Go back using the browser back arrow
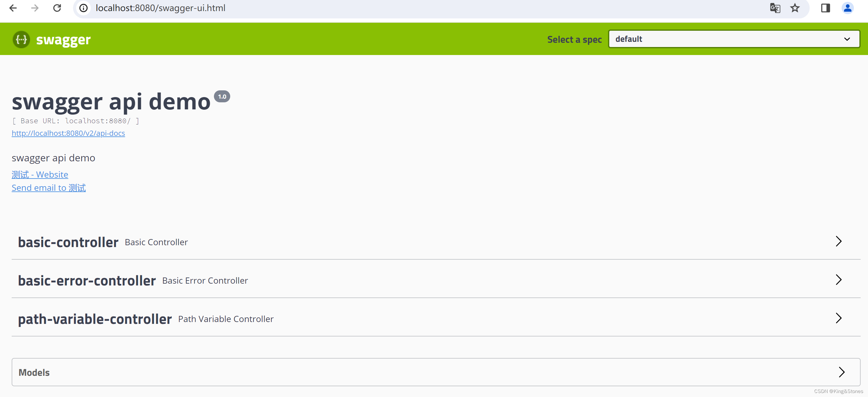The width and height of the screenshot is (868, 397). click(x=13, y=8)
